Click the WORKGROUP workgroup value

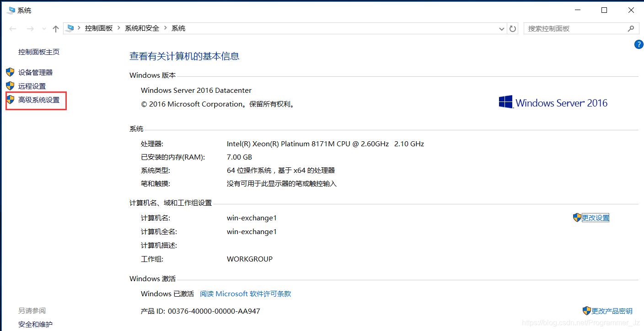(250, 259)
